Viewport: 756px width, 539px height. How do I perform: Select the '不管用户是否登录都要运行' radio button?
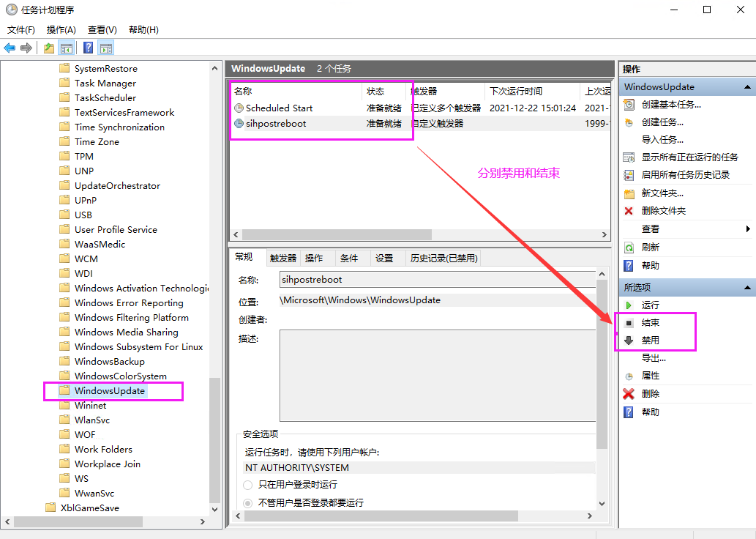coord(248,502)
